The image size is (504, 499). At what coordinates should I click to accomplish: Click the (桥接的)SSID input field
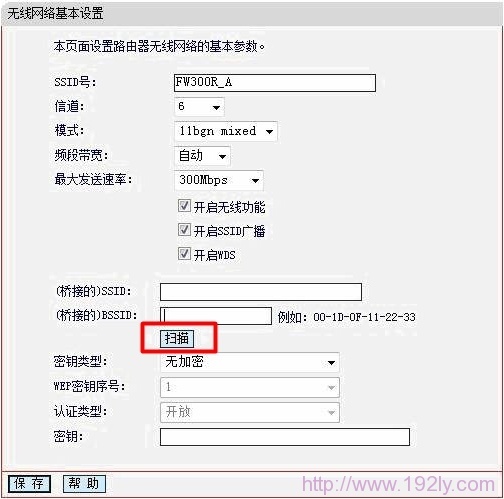(261, 292)
